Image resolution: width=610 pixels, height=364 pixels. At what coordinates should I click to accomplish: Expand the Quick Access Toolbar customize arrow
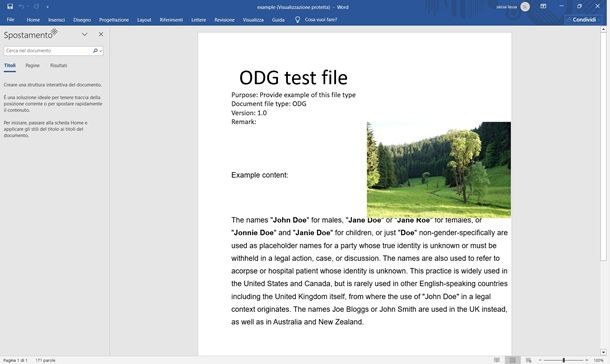coord(47,7)
